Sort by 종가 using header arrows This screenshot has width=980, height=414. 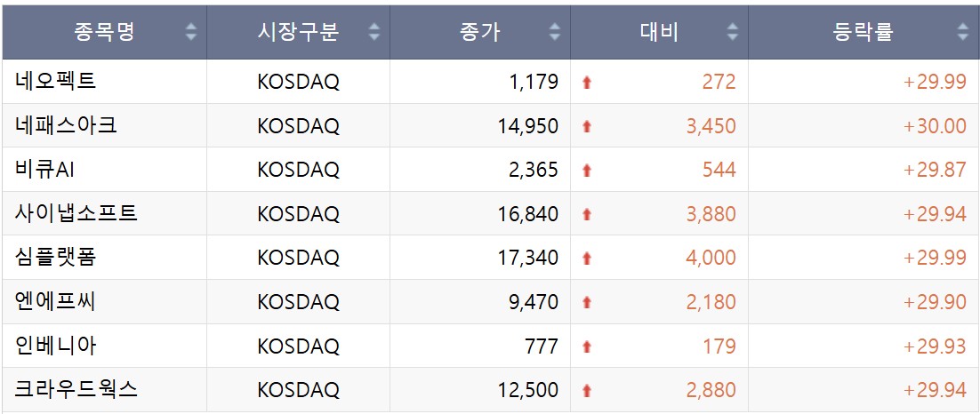554,32
